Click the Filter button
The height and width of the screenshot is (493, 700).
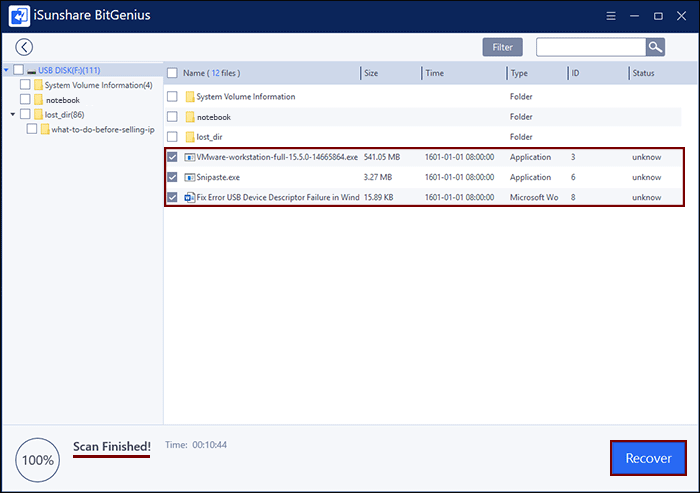coord(503,47)
